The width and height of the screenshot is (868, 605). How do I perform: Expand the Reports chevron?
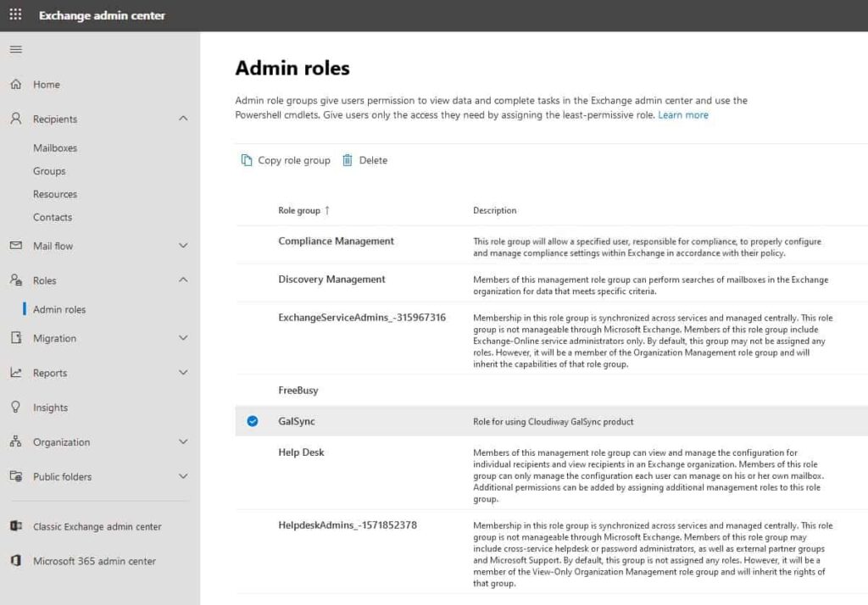(x=183, y=373)
